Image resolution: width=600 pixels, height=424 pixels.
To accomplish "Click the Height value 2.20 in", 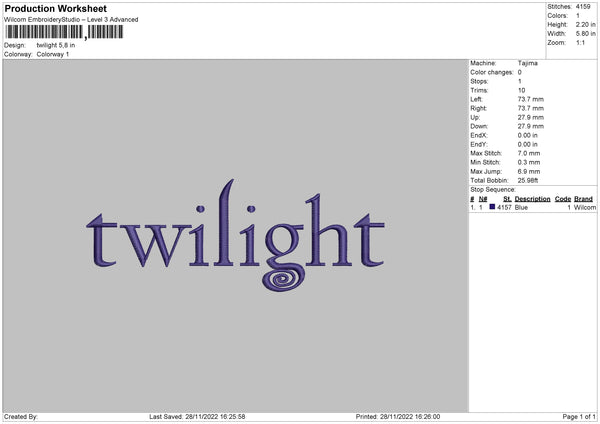I will 586,24.
